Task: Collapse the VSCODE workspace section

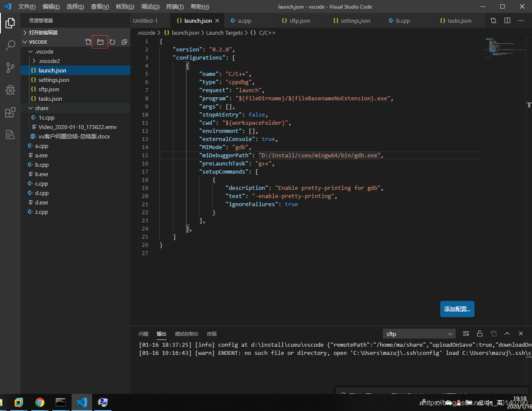Action: [75, 42]
